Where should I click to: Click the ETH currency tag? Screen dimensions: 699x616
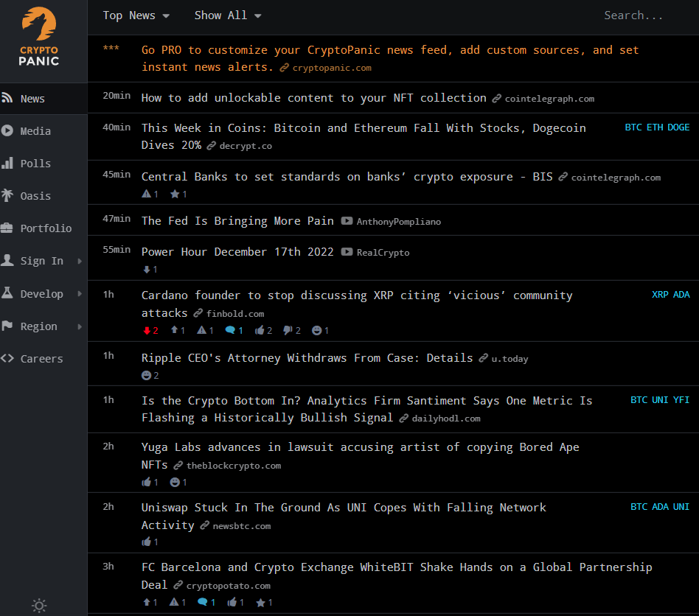655,127
